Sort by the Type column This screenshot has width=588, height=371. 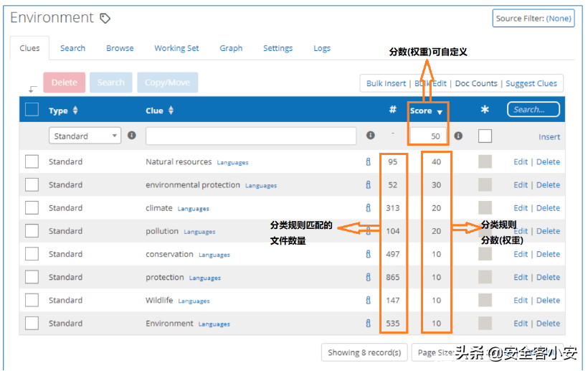(63, 111)
